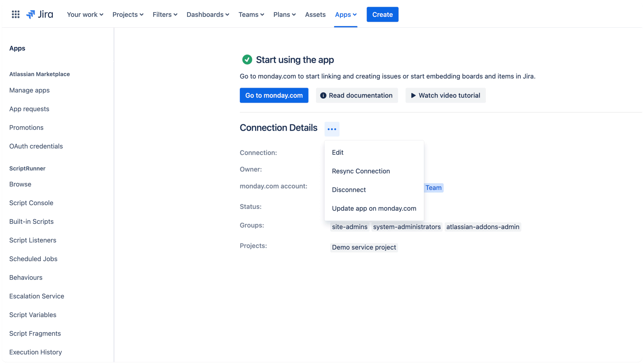The image size is (644, 364).
Task: Open the Plans dropdown
Action: tap(284, 14)
